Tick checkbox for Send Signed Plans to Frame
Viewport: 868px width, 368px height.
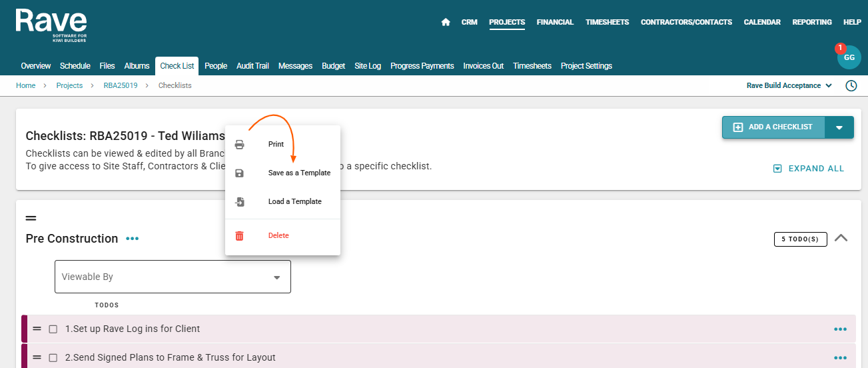pyautogui.click(x=53, y=357)
